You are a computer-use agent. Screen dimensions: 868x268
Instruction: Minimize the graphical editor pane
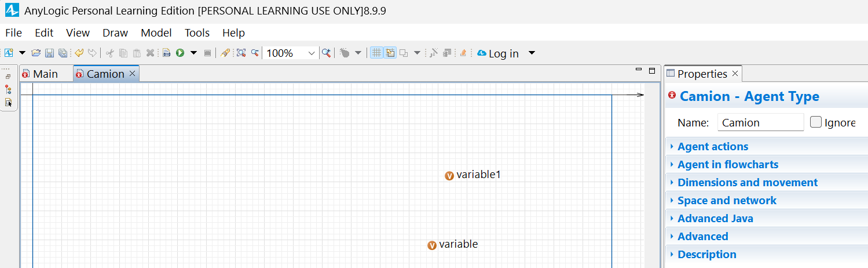(x=639, y=70)
